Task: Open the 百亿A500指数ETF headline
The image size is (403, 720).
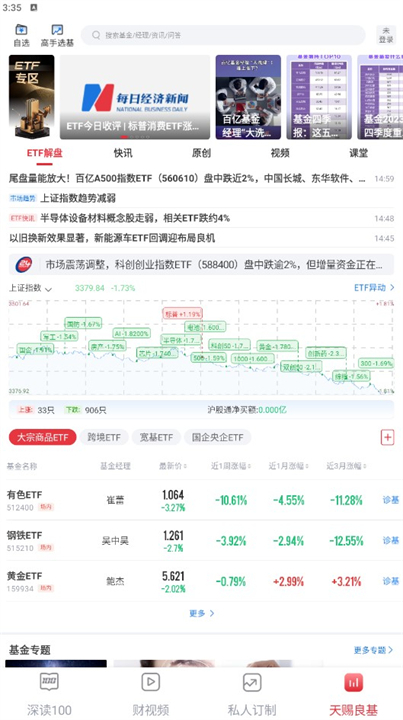Action: click(202, 179)
